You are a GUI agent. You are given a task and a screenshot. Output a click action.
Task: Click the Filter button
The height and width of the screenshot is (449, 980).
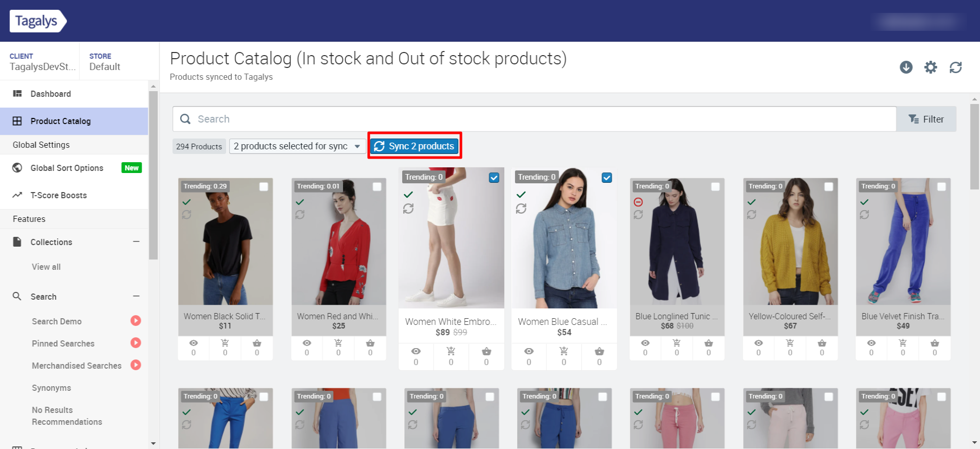pos(926,119)
